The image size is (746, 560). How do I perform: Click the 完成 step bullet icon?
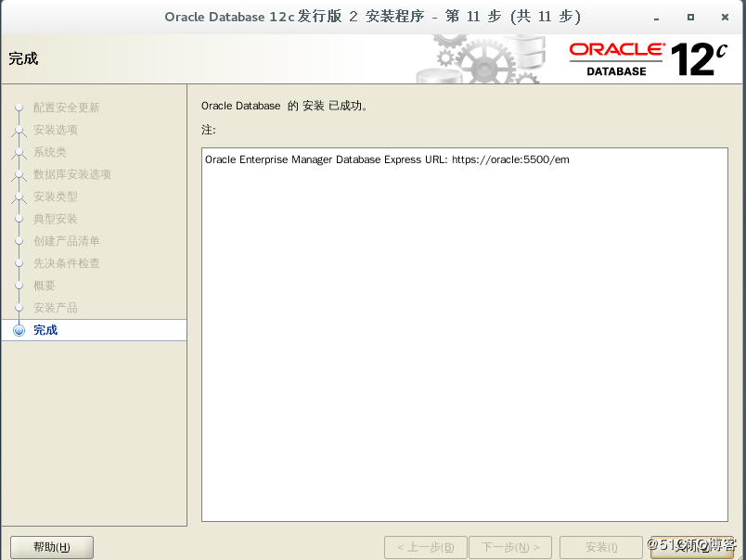coord(19,330)
